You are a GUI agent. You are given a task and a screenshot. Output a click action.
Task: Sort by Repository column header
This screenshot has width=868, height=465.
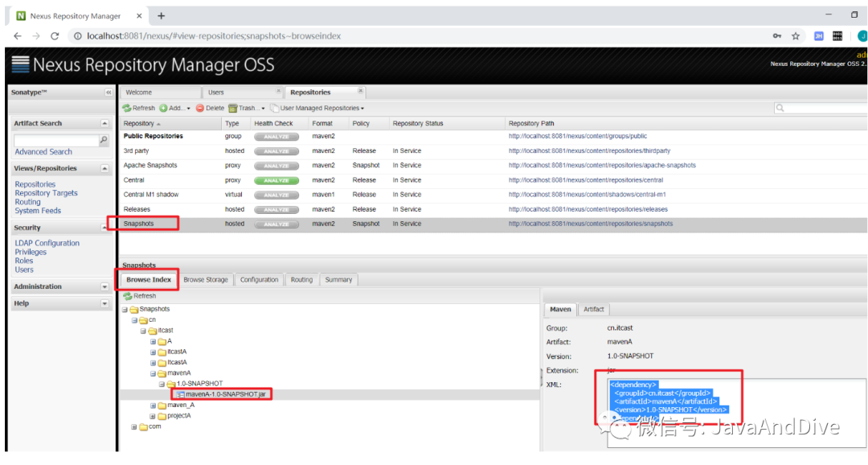point(170,124)
